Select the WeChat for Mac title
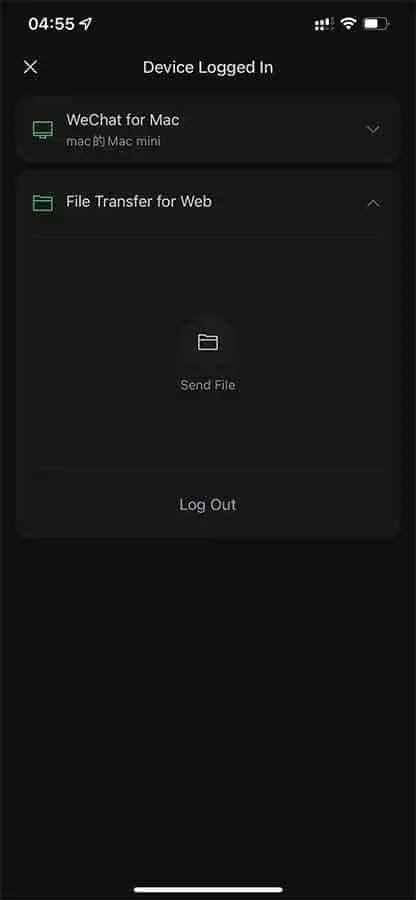416x900 pixels. pyautogui.click(x=122, y=120)
